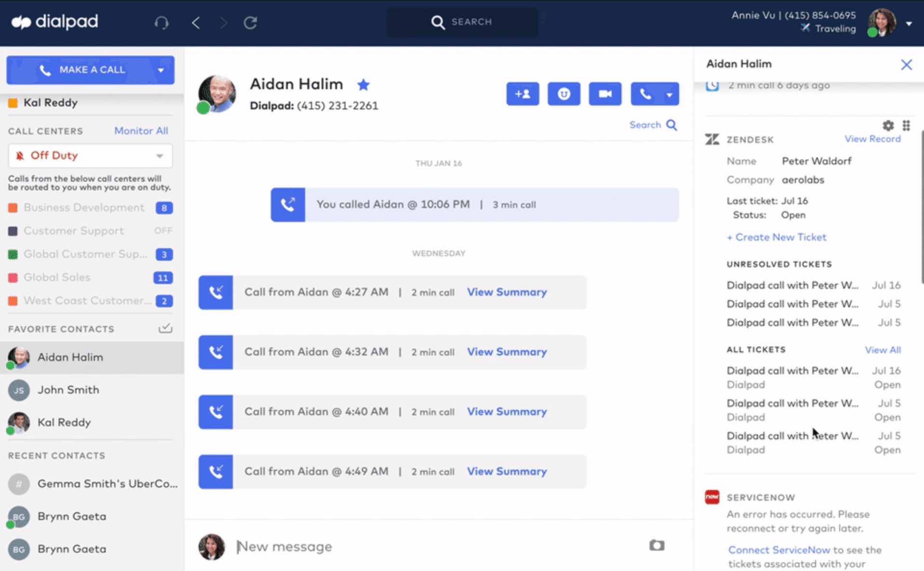Start a video call with camera button

click(x=605, y=94)
